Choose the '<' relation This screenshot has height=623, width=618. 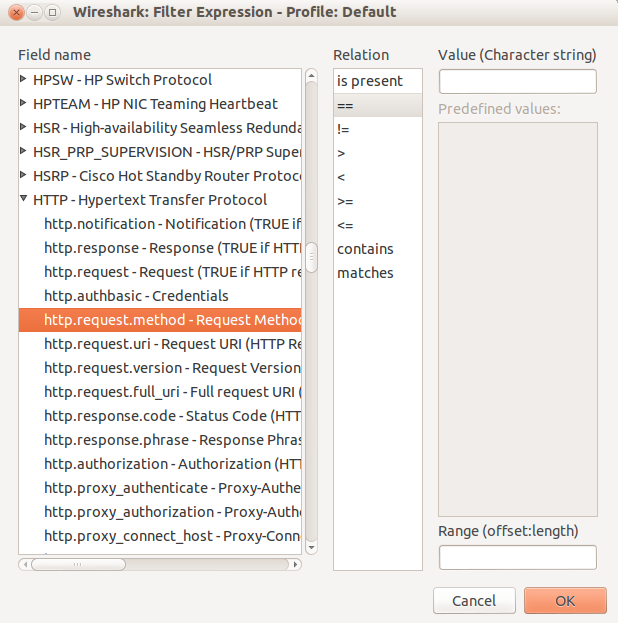click(378, 177)
